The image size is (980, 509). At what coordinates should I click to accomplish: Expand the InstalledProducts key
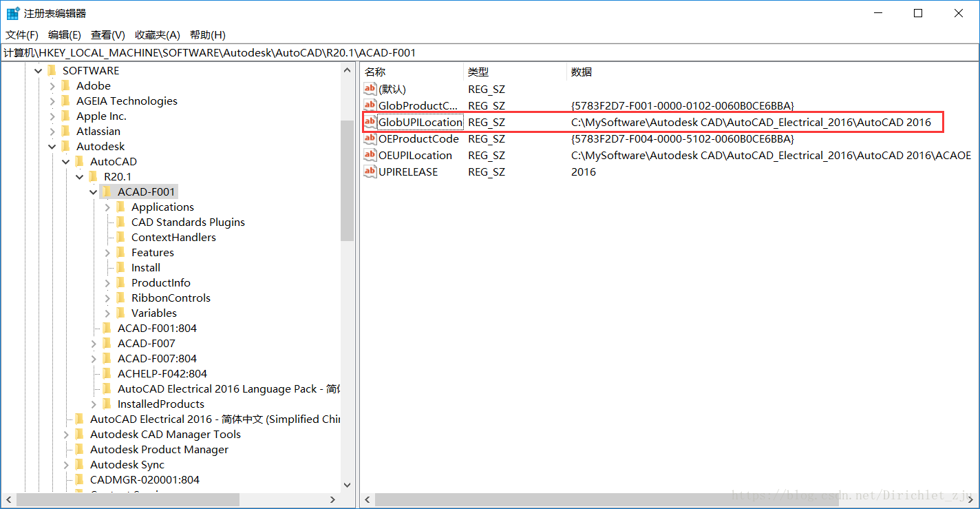[94, 404]
